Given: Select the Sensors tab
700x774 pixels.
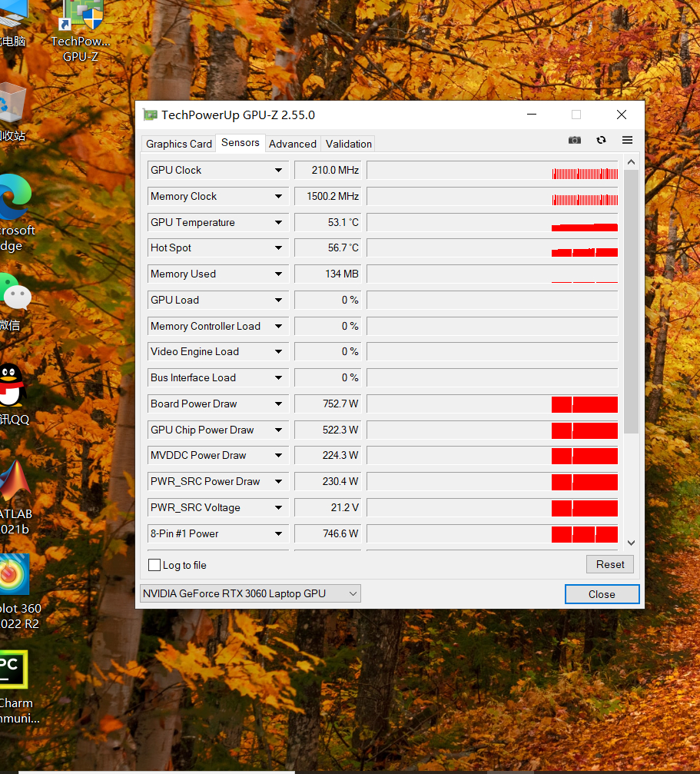Looking at the screenshot, I should click(241, 143).
